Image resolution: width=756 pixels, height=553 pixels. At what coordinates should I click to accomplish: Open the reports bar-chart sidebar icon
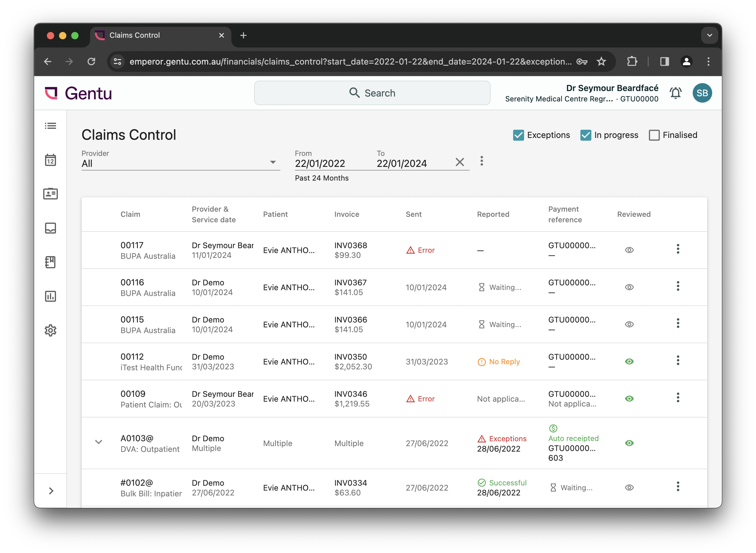coord(51,297)
